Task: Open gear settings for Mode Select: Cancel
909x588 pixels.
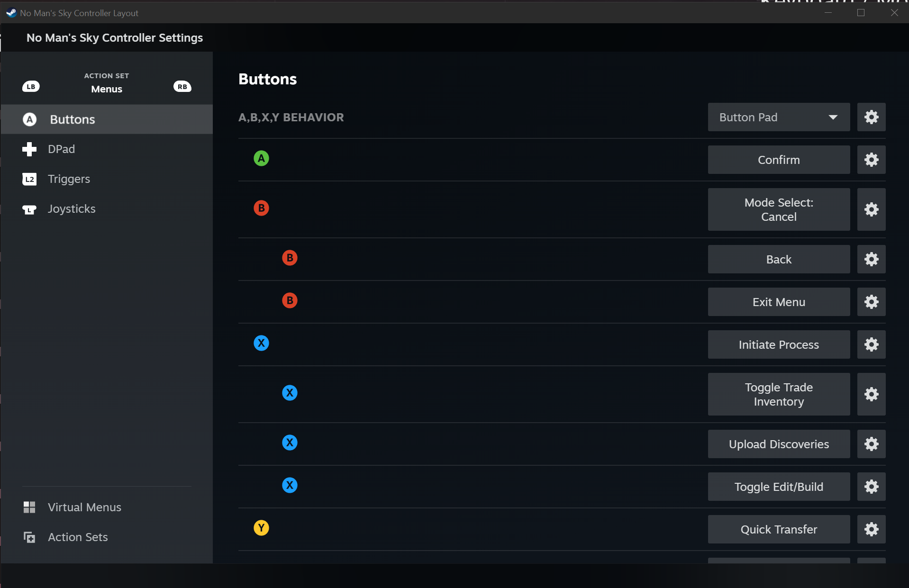Action: (x=871, y=209)
